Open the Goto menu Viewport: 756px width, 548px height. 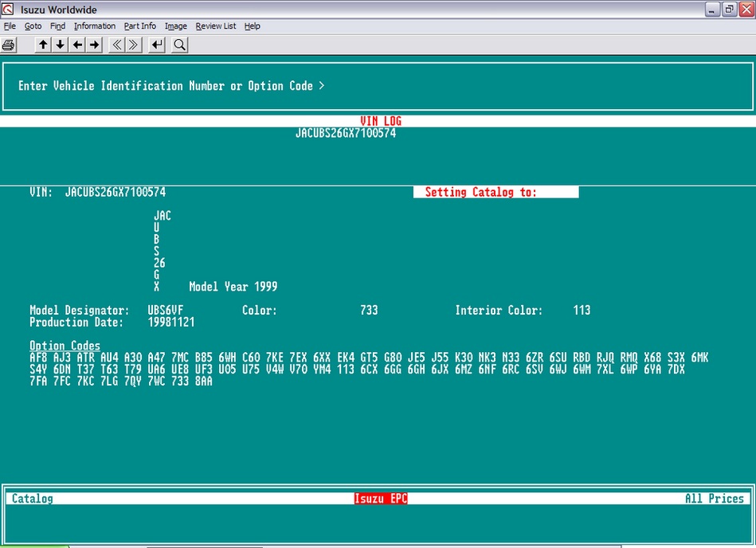[33, 26]
